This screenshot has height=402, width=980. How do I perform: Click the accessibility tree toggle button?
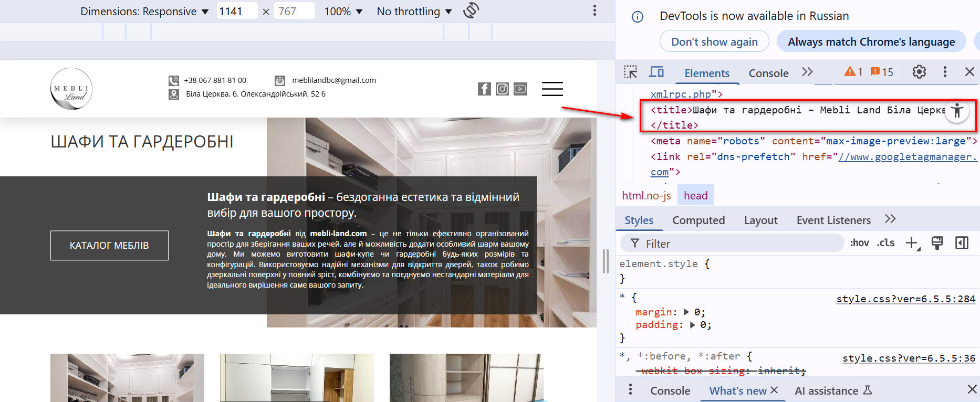point(957,111)
